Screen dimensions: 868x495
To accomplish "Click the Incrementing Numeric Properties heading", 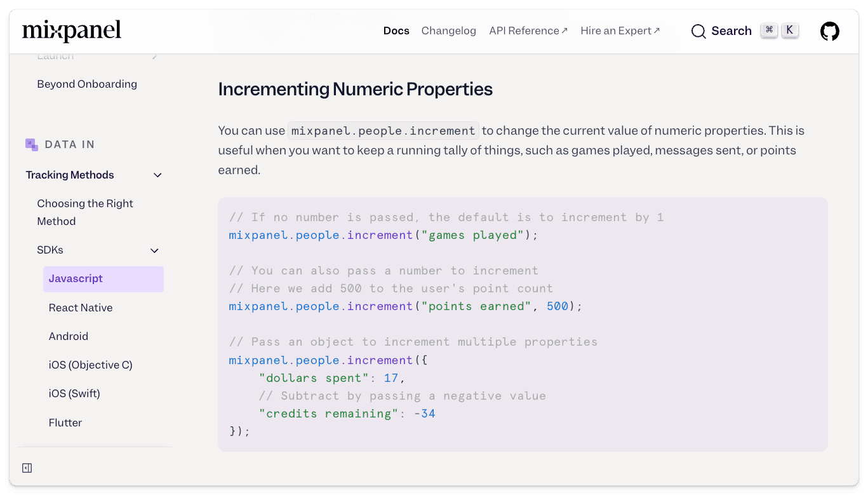I will coord(356,89).
